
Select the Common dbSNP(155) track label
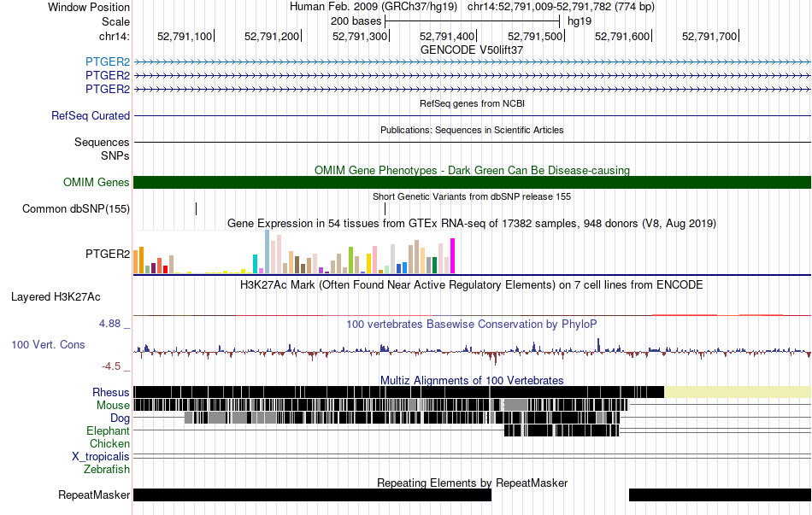click(76, 208)
